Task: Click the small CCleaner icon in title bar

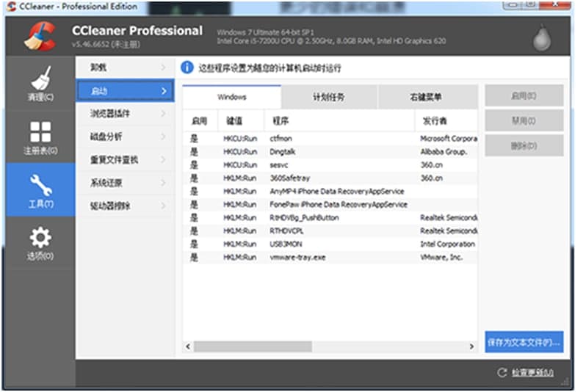Action: pyautogui.click(x=12, y=7)
